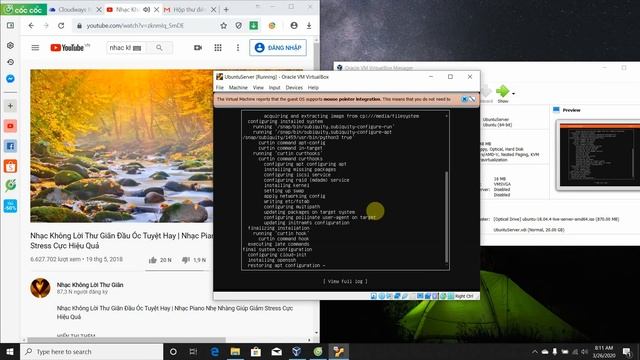
Task: Open the Nhạc Không Lời Thư Giãn channel name
Action: (x=90, y=284)
